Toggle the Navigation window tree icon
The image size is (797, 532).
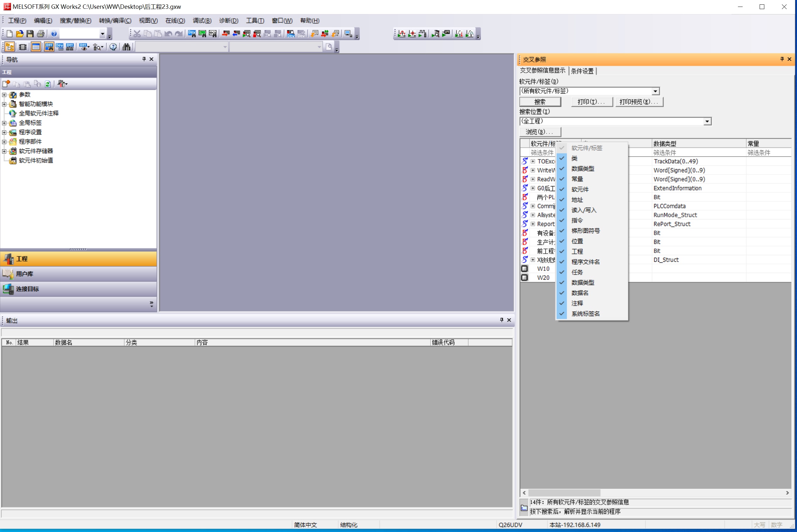point(9,47)
